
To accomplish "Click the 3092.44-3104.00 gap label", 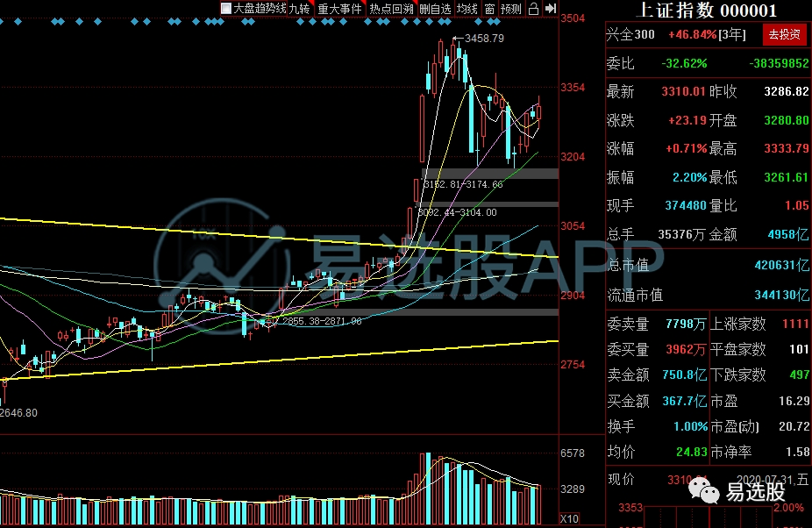I will tap(457, 212).
